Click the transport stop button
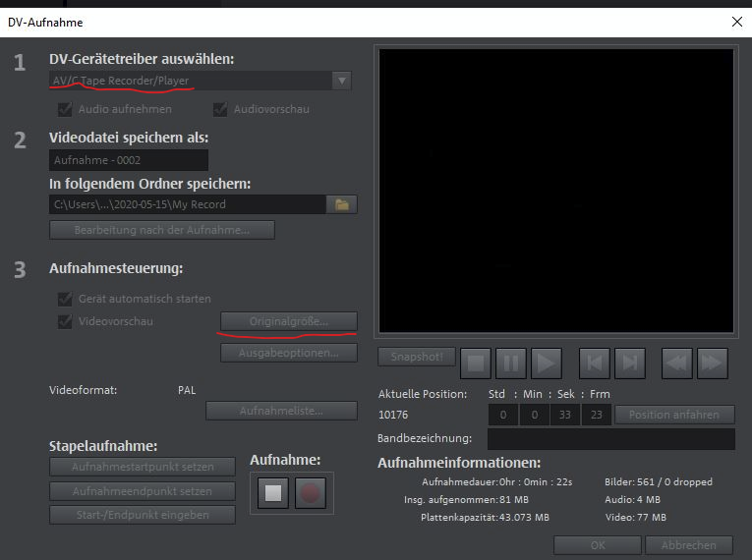The image size is (752, 560). 475,364
